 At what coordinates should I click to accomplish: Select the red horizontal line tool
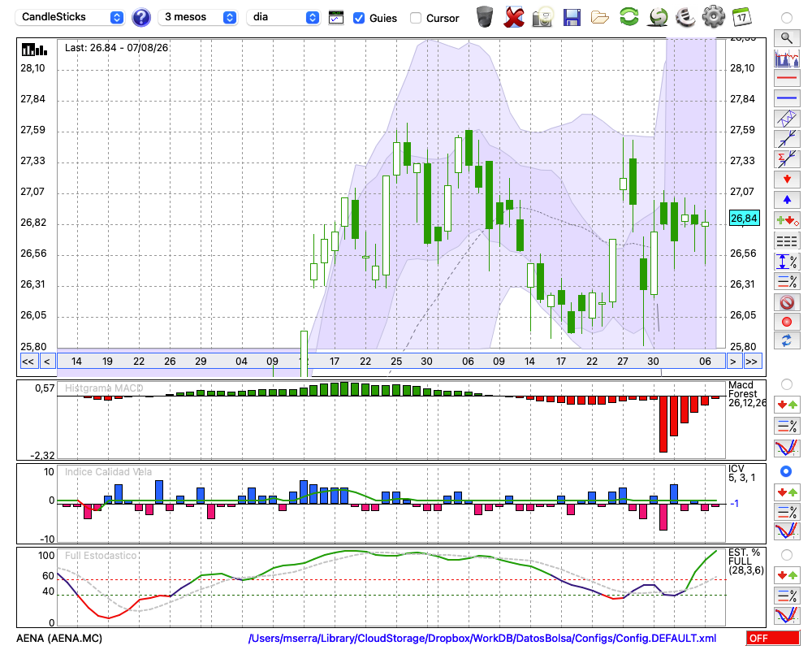[787, 78]
